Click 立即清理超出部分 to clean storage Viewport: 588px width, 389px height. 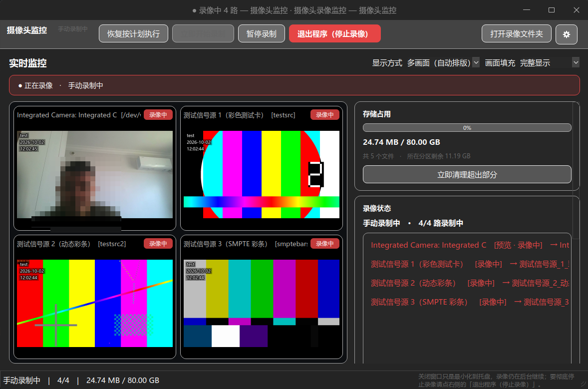[x=467, y=174]
